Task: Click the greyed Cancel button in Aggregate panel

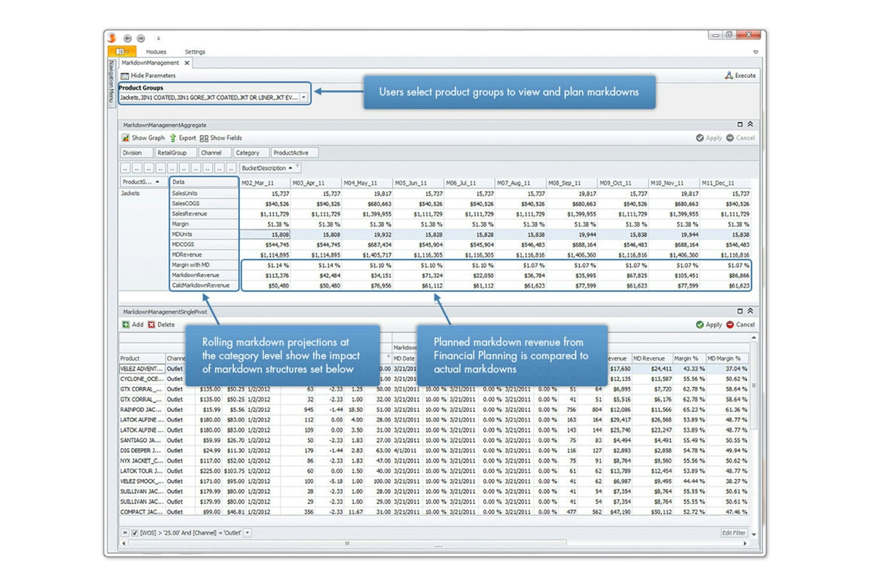Action: [740, 138]
